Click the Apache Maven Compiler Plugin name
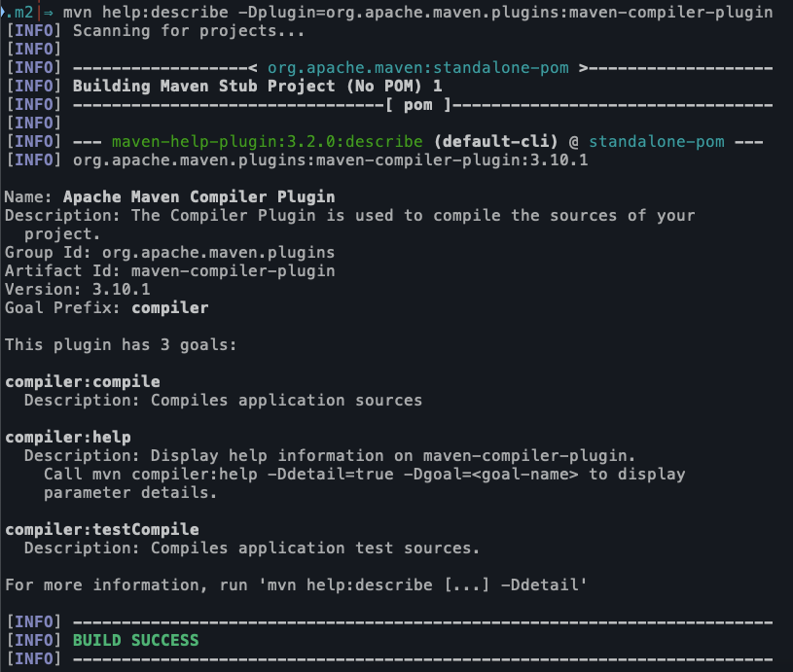The image size is (793, 672). pos(198,197)
